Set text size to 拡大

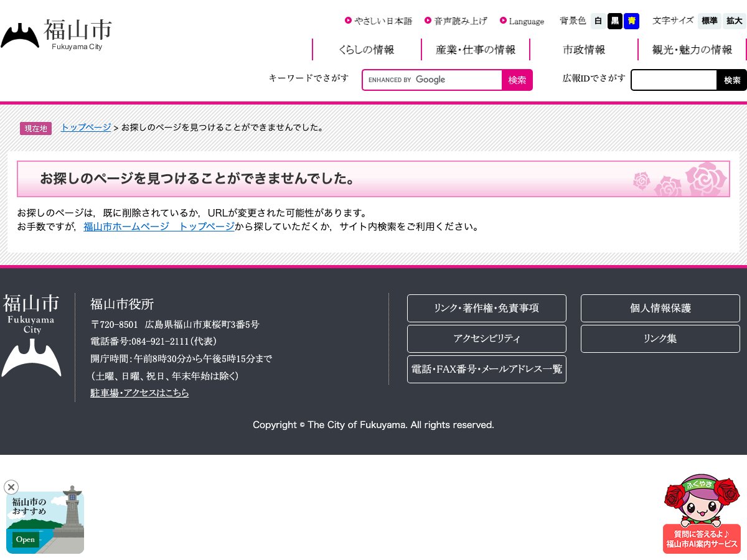tap(735, 21)
